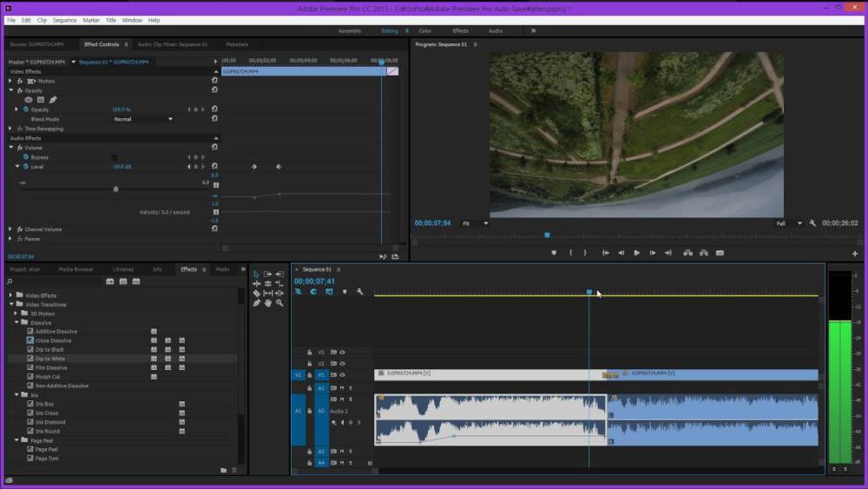The width and height of the screenshot is (868, 489).
Task: Toggle animation stopwatch for Opacity
Action: [26, 109]
